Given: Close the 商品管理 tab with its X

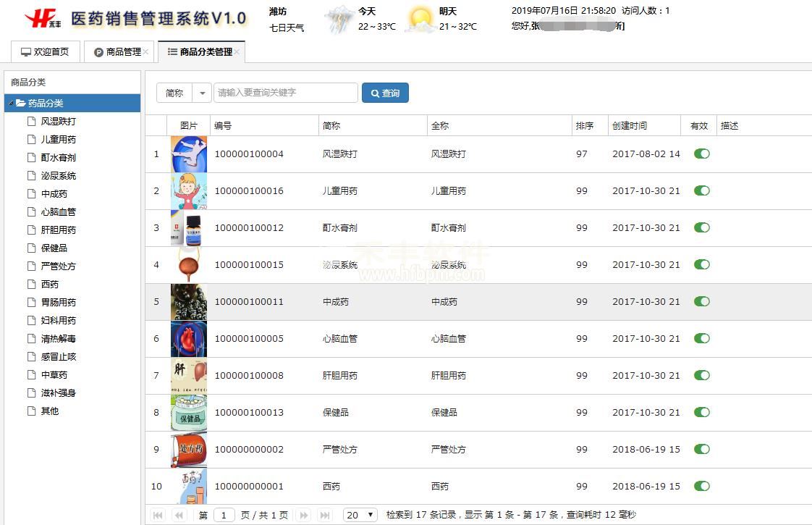Looking at the screenshot, I should click(x=146, y=52).
